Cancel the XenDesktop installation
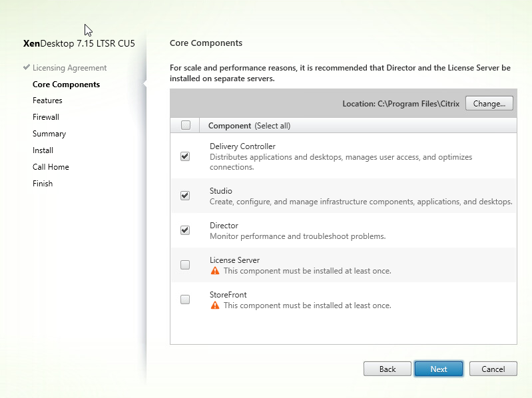Viewport: 532px width, 398px height. click(x=493, y=369)
